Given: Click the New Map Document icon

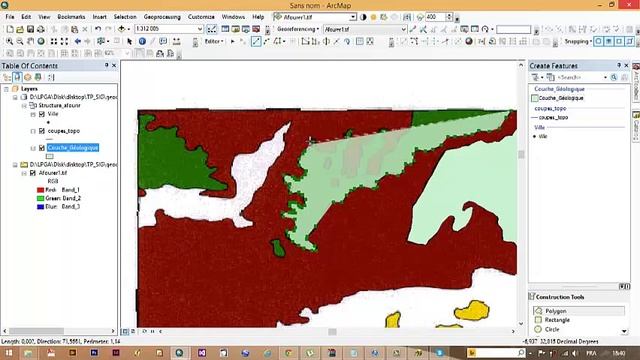Looking at the screenshot, I should pos(10,29).
